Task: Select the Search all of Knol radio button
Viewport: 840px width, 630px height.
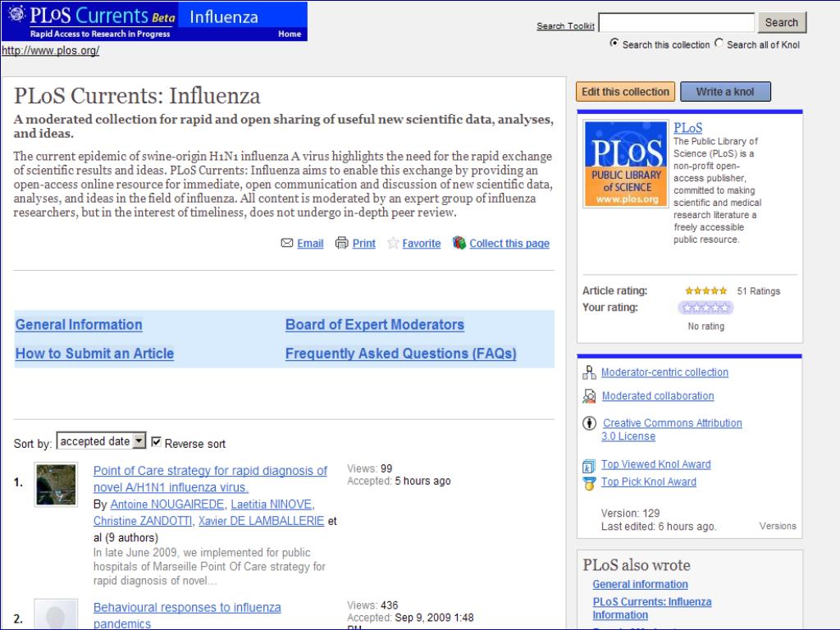Action: (x=719, y=43)
